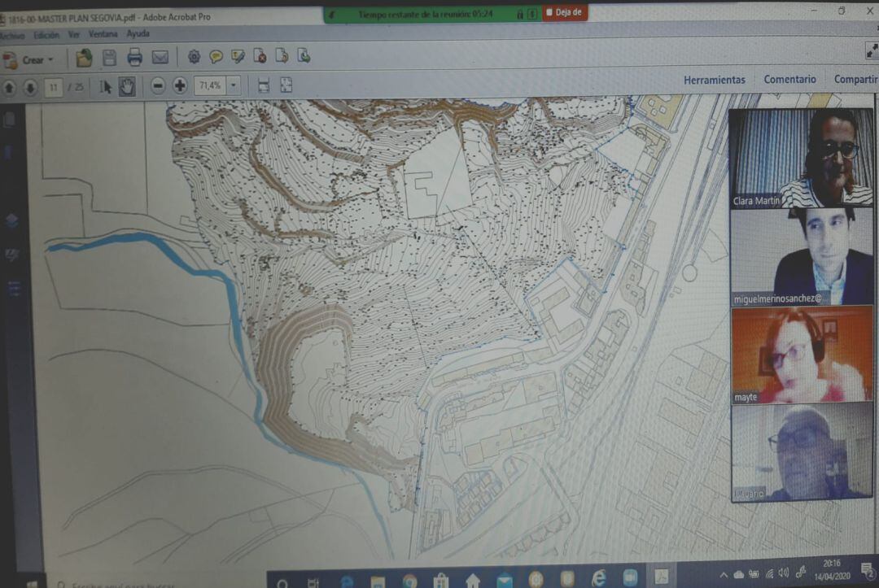
Task: Open the Archivo menu
Action: pyautogui.click(x=13, y=34)
